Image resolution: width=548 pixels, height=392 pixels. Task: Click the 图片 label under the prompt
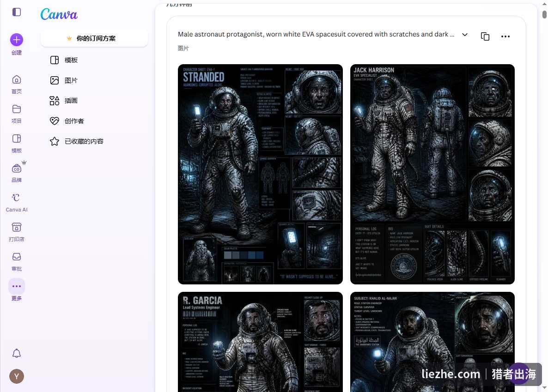point(183,48)
